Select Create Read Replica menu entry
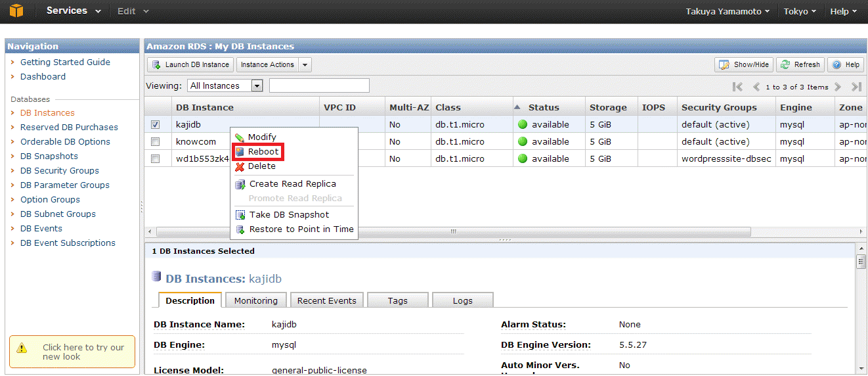This screenshot has height=376, width=868. (x=294, y=183)
